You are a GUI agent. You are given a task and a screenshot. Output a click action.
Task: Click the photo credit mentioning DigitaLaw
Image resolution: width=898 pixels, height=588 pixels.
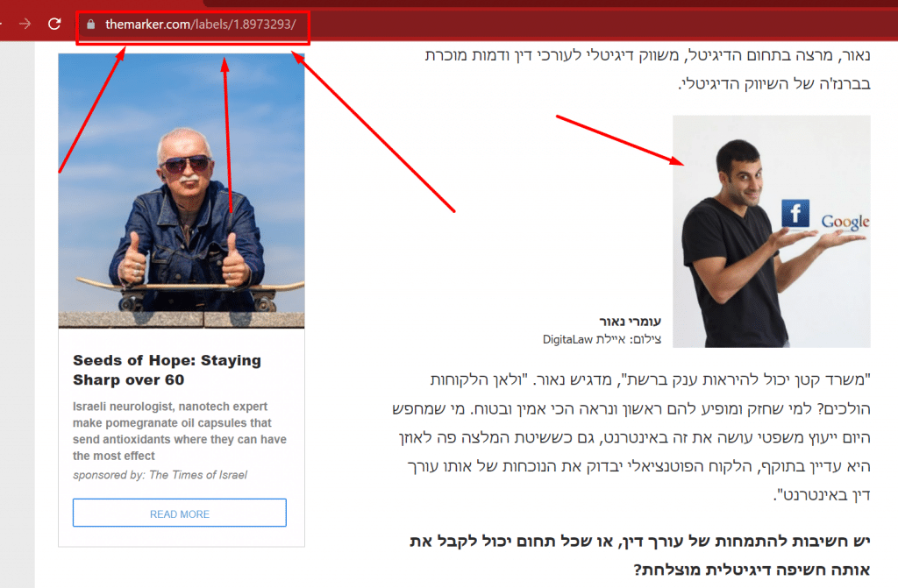click(602, 339)
